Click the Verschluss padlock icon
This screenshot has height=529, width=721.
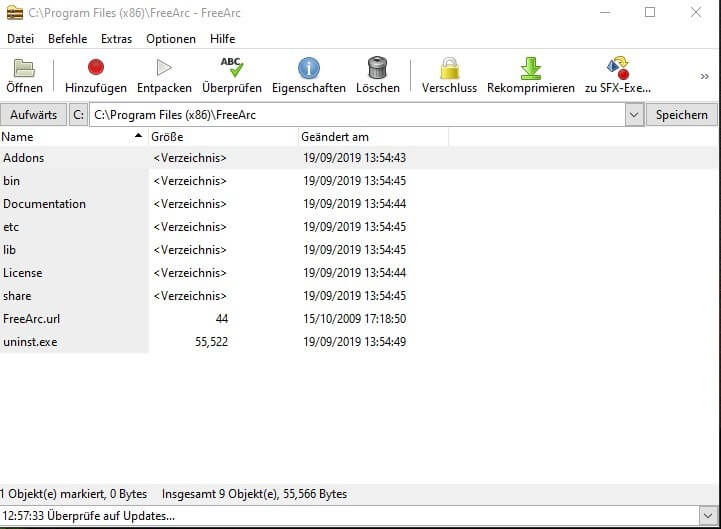(x=449, y=68)
